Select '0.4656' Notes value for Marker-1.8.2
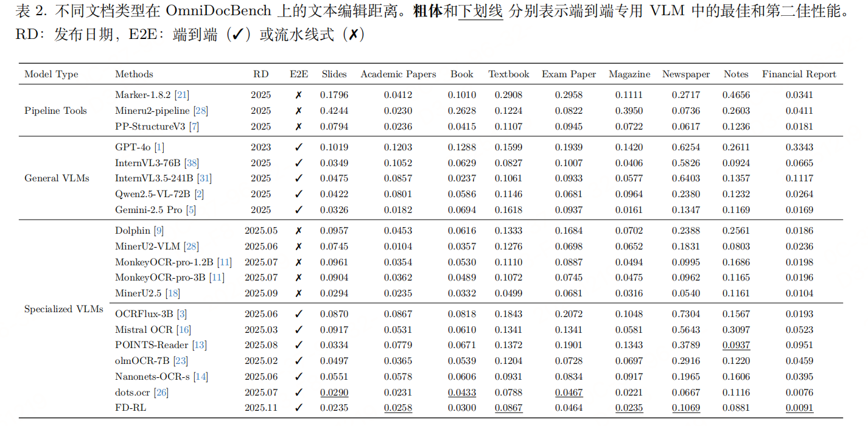Viewport: 868px width, 426px height. (737, 95)
